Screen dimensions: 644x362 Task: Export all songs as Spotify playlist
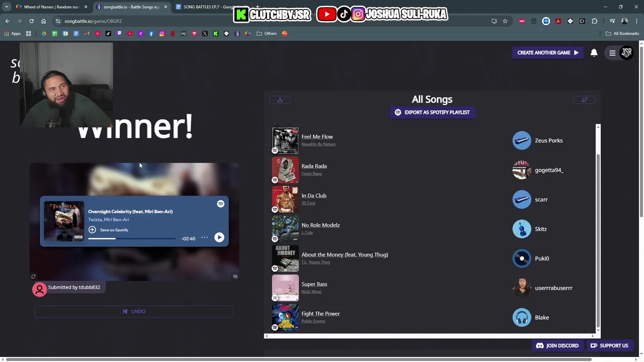(x=432, y=112)
